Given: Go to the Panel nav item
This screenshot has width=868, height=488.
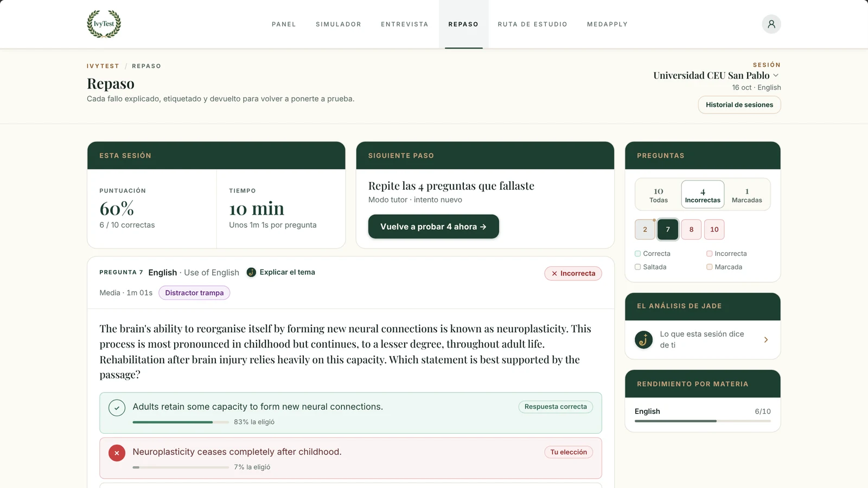Looking at the screenshot, I should pos(284,24).
